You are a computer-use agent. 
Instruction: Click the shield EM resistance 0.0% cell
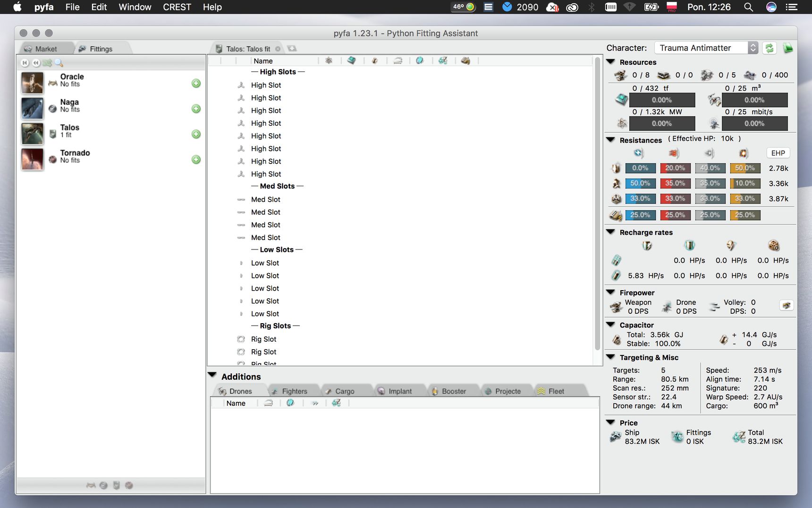[640, 168]
